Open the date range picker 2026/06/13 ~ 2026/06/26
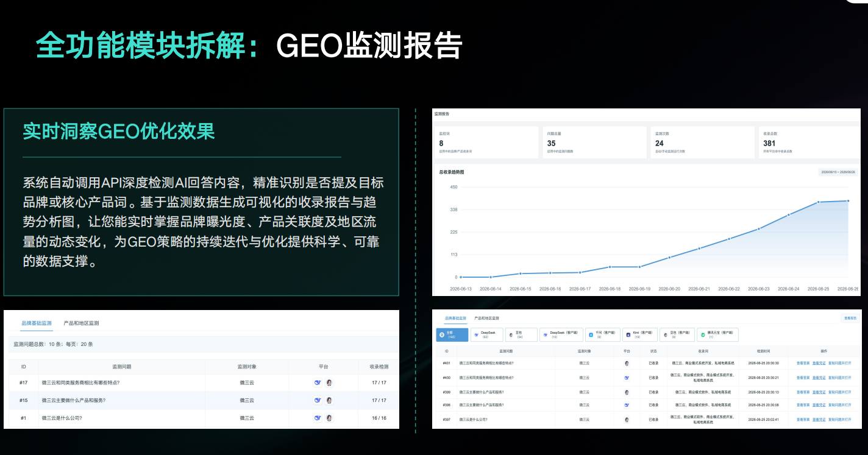Screen dimensions: 868x455 (x=838, y=172)
